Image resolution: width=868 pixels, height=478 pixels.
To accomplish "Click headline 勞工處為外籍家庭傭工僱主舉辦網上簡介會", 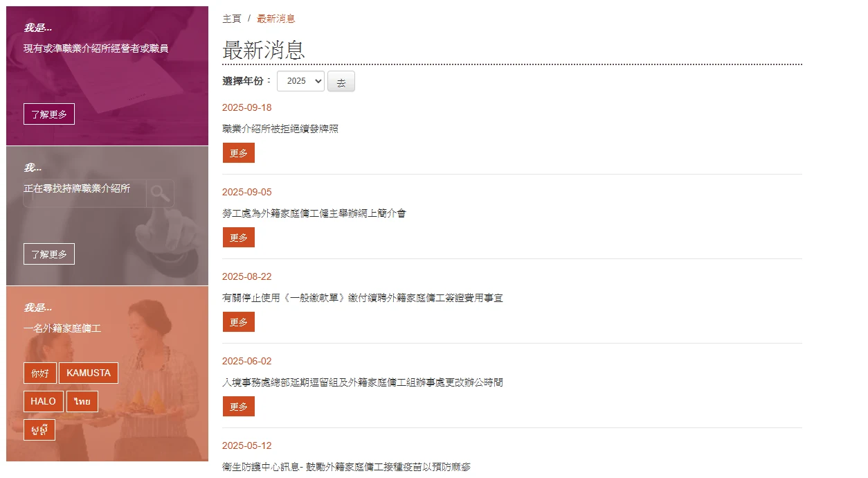I will coord(314,213).
